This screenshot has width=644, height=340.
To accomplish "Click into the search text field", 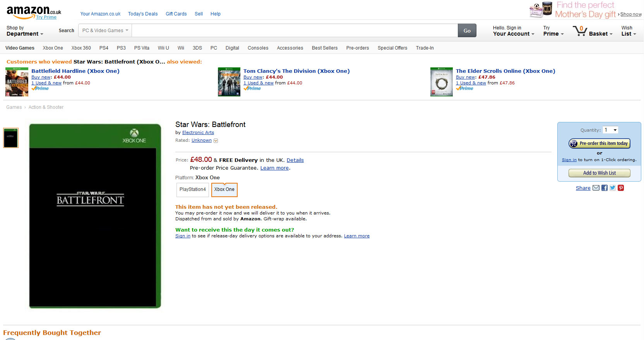I will (x=295, y=31).
